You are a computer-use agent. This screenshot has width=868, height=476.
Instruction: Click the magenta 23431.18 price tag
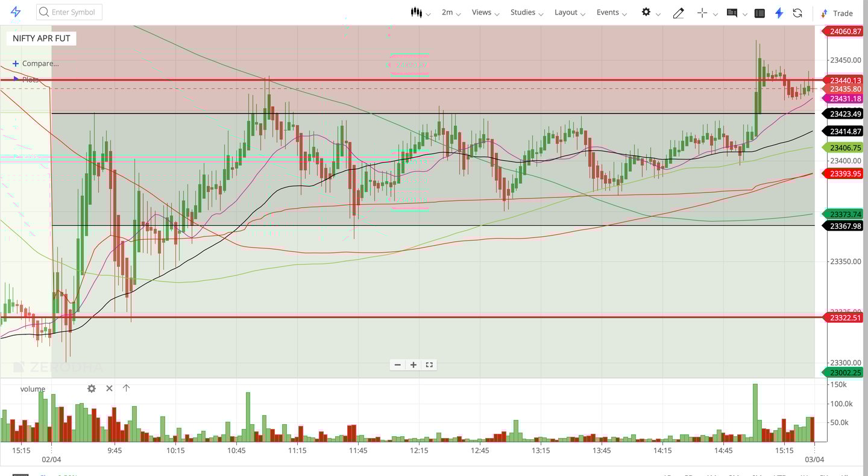(843, 98)
